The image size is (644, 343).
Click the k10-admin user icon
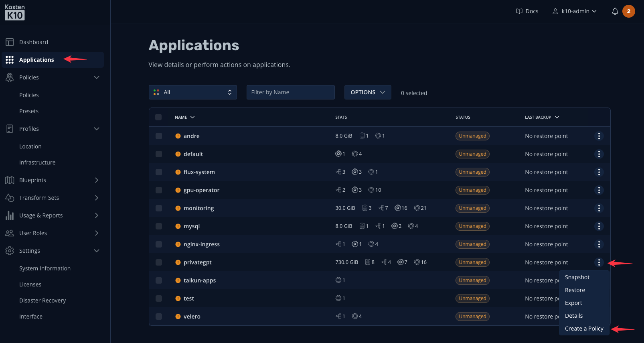[555, 11]
